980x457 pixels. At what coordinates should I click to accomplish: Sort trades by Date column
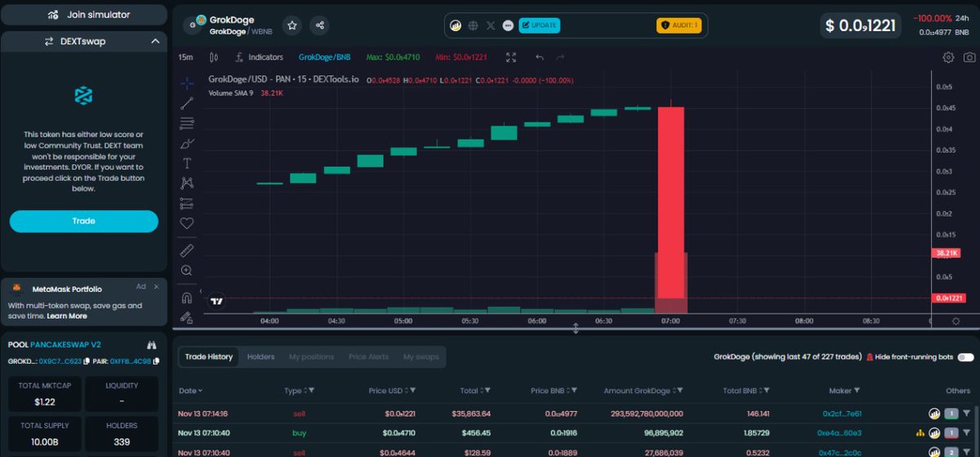190,391
